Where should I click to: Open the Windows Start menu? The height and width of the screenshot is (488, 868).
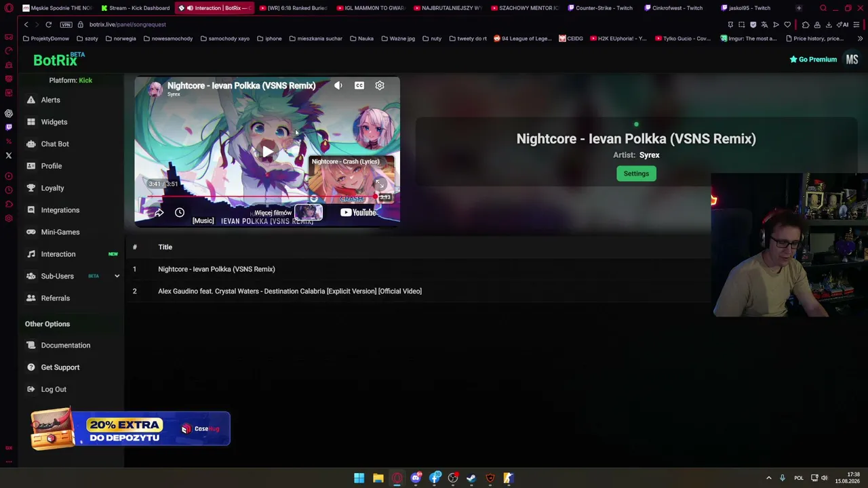coord(359,478)
